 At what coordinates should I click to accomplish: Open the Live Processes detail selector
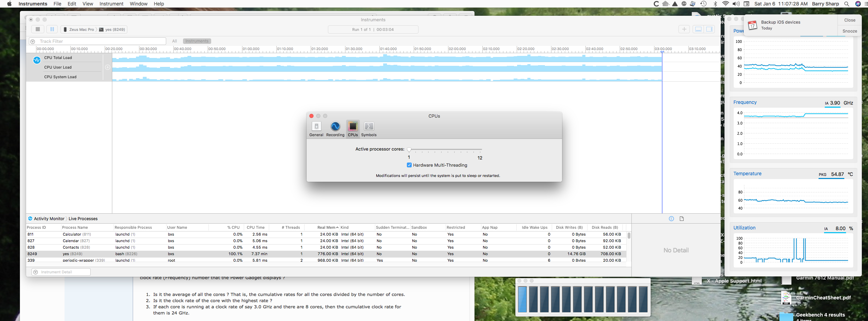(83, 218)
